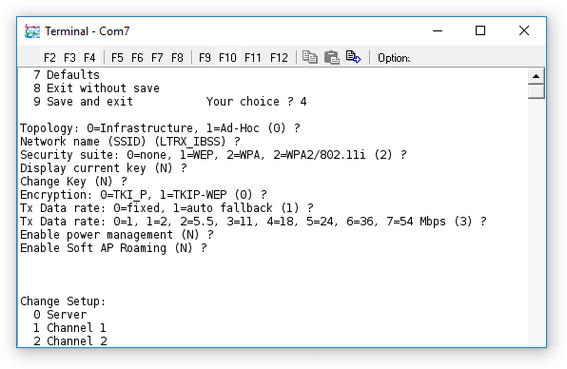Click the scrollbar up arrow

pos(536,76)
